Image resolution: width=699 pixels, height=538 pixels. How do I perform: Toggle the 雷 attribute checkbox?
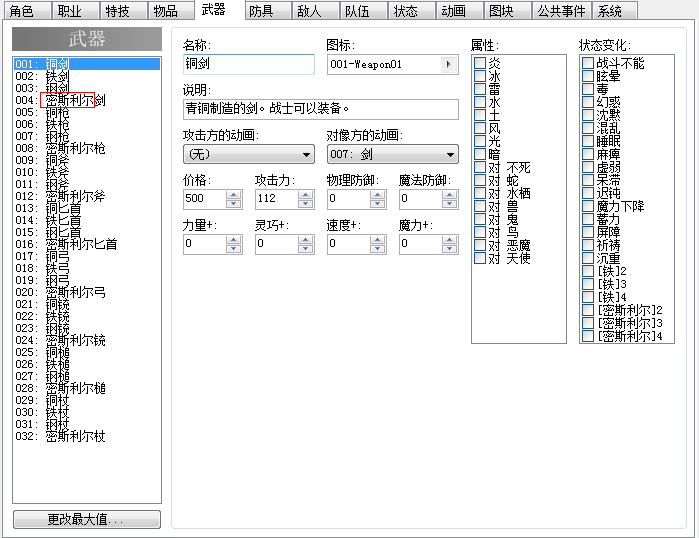click(480, 89)
